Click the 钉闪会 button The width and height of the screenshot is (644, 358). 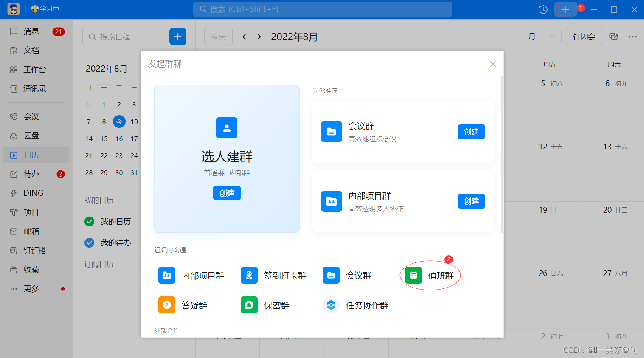(x=584, y=37)
